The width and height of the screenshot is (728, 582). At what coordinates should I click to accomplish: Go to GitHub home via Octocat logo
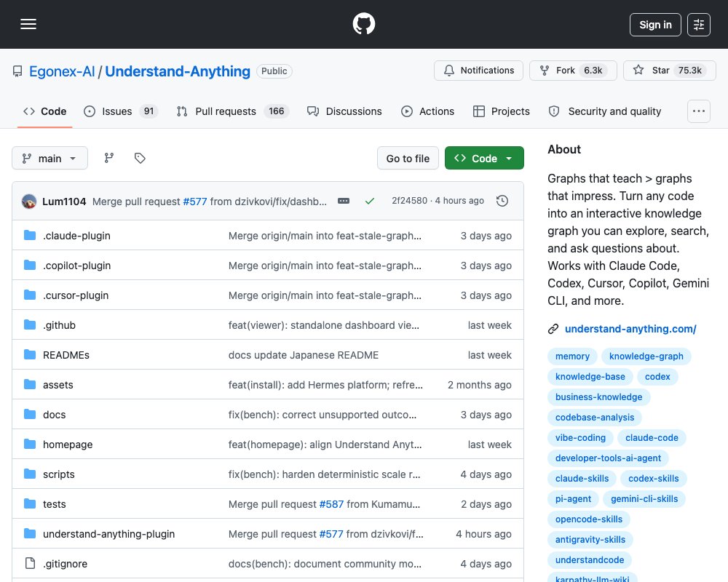[363, 24]
